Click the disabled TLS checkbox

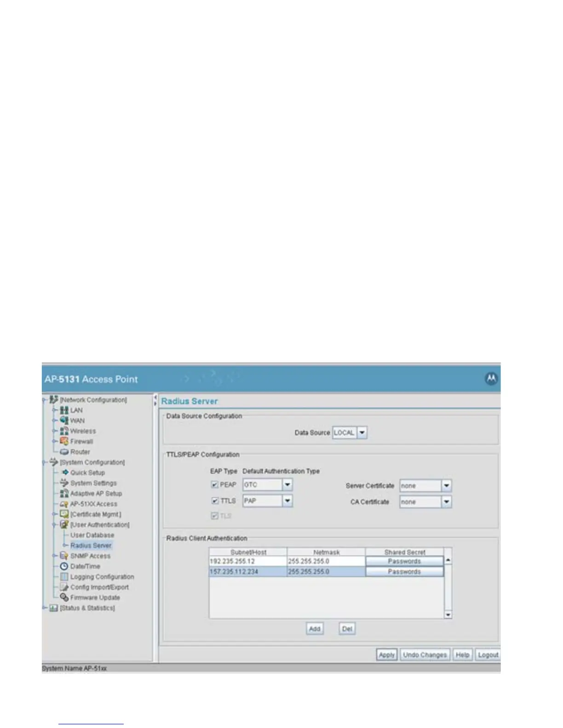point(214,516)
